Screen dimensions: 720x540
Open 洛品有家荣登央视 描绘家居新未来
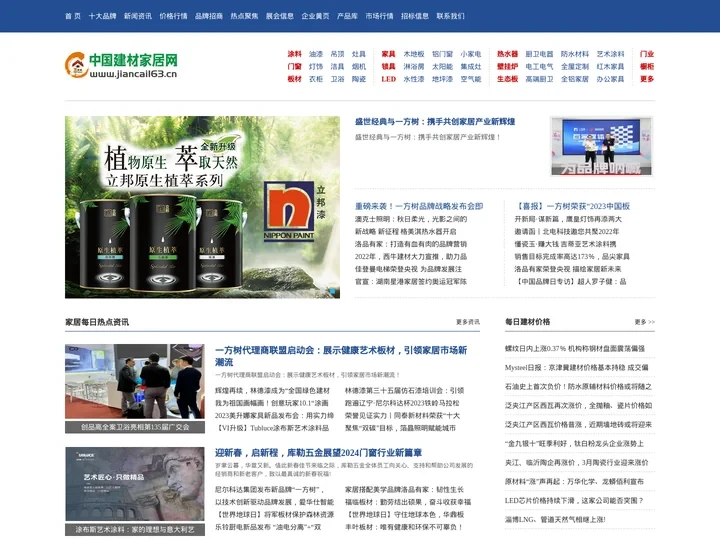coord(568,269)
